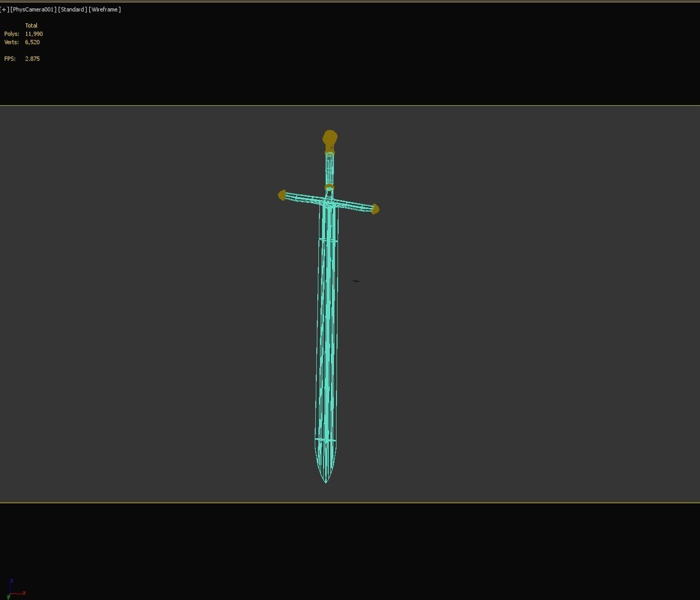Open the Wireframe shading menu
The width and height of the screenshot is (700, 600).
pos(105,9)
